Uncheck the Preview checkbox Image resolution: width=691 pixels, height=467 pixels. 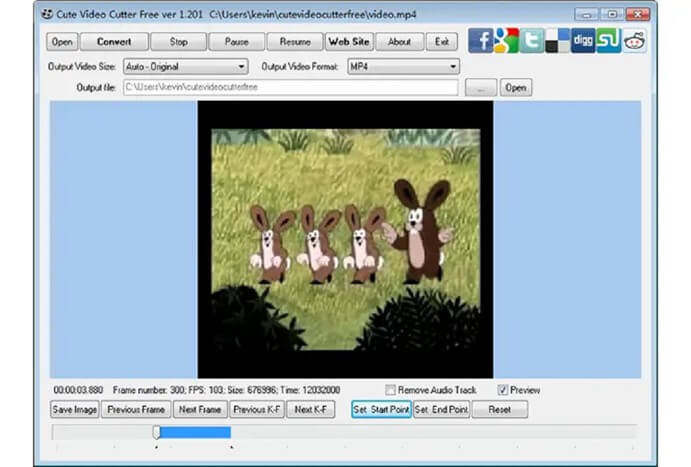pos(502,390)
